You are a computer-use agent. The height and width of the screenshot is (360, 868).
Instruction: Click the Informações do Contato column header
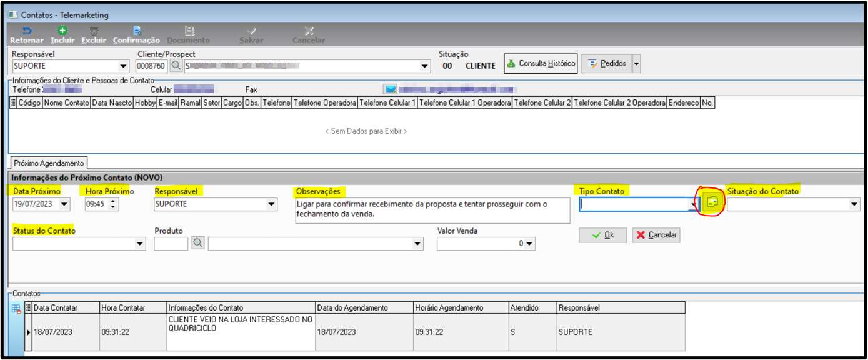tap(241, 308)
